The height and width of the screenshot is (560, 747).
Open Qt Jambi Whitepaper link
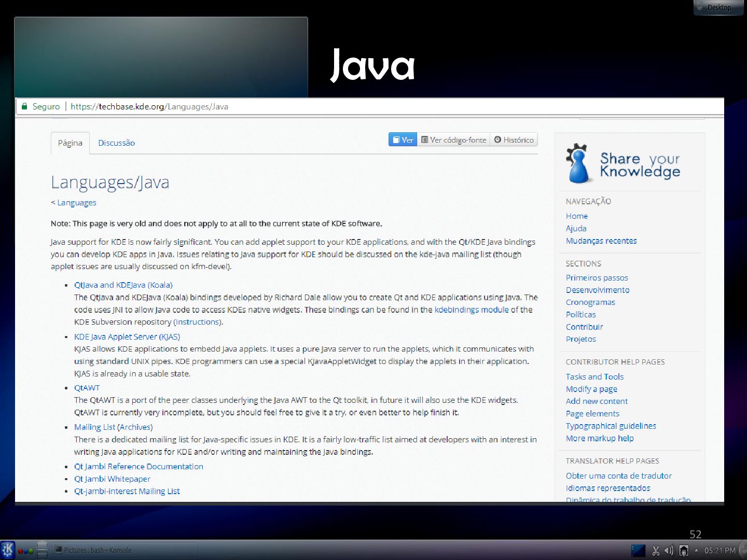tap(112, 479)
